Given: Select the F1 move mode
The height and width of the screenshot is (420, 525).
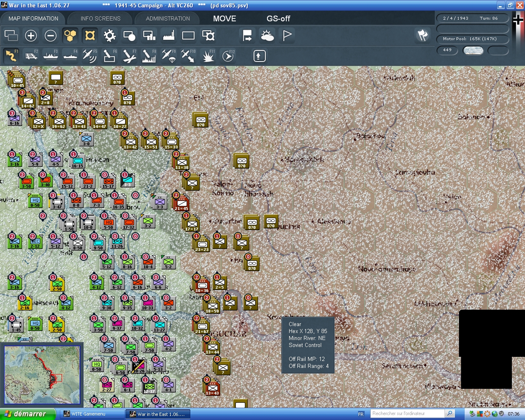Looking at the screenshot, I should 11,55.
